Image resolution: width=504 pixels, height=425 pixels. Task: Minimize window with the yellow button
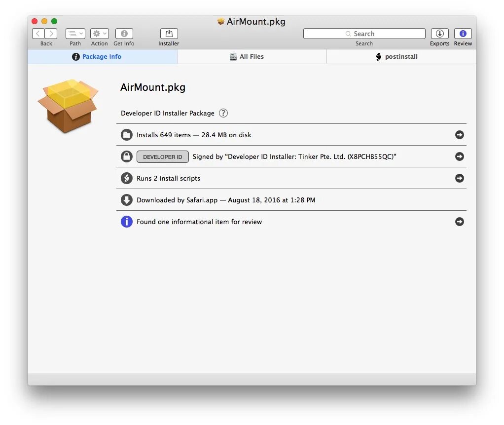pyautogui.click(x=44, y=21)
